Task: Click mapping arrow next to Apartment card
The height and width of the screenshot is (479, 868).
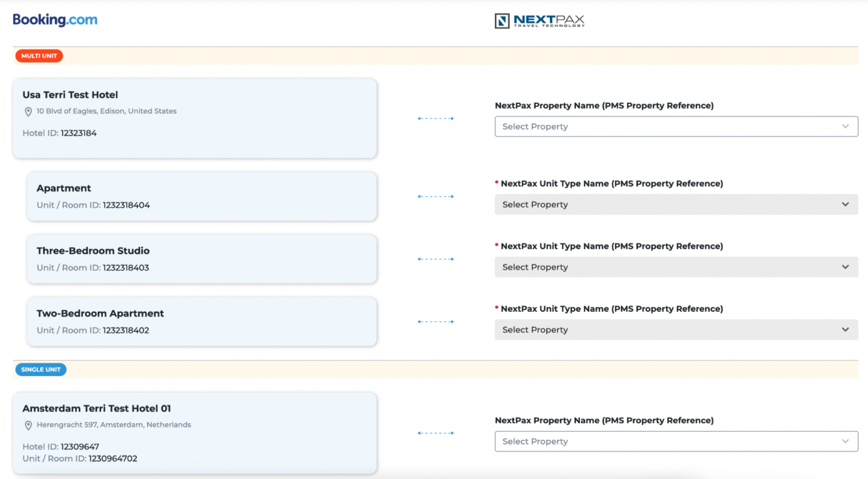Action: [x=436, y=196]
